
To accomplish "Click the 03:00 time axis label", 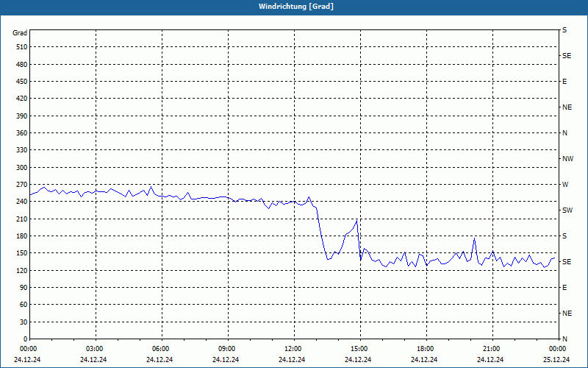I will (x=94, y=349).
